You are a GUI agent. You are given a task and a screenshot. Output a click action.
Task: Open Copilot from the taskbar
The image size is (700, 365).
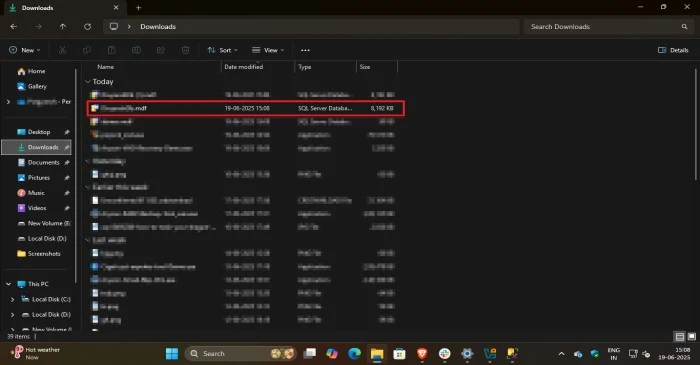[x=332, y=353]
